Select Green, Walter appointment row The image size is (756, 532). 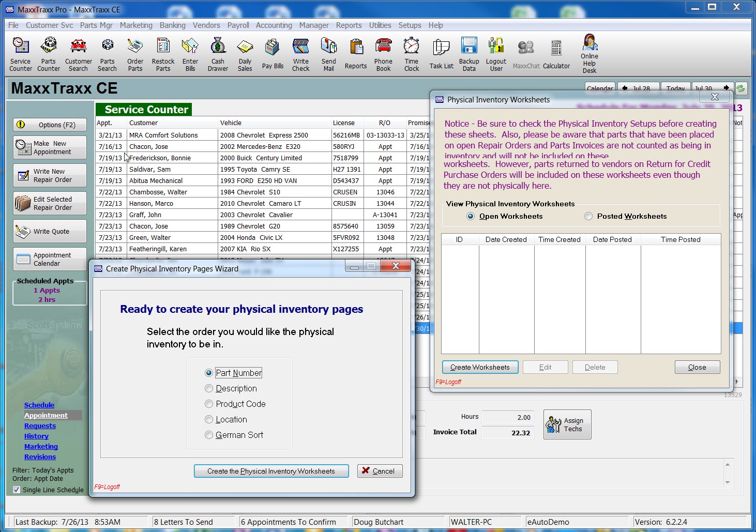[x=263, y=237]
